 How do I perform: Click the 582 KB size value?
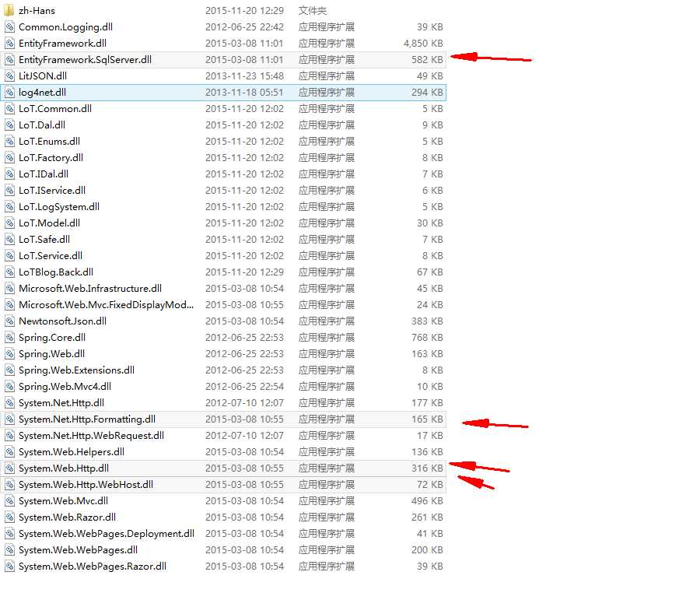[x=427, y=59]
